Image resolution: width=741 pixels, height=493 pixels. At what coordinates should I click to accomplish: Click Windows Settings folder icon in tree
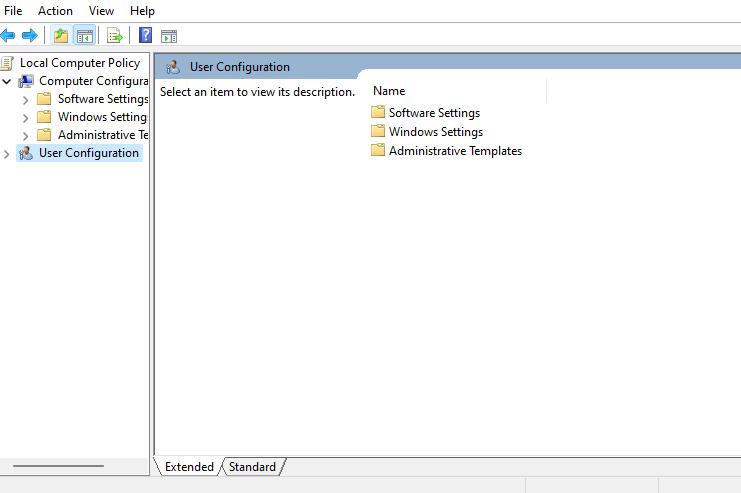coord(44,117)
